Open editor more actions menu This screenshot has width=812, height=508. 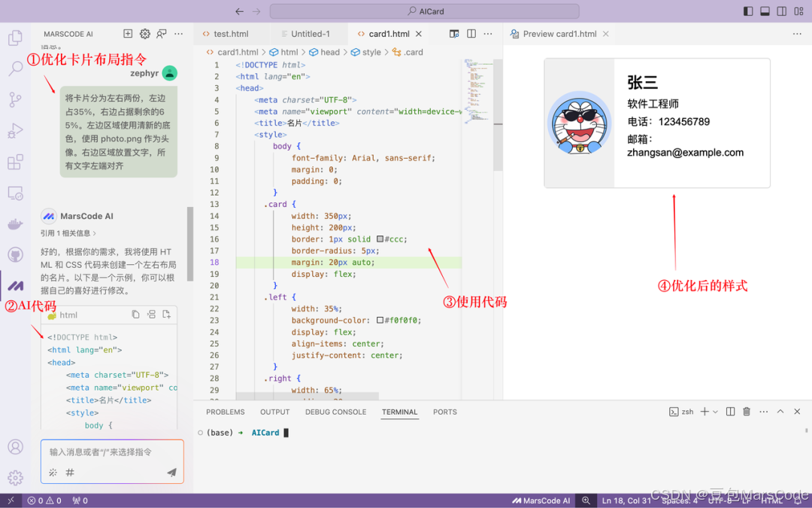pos(488,34)
